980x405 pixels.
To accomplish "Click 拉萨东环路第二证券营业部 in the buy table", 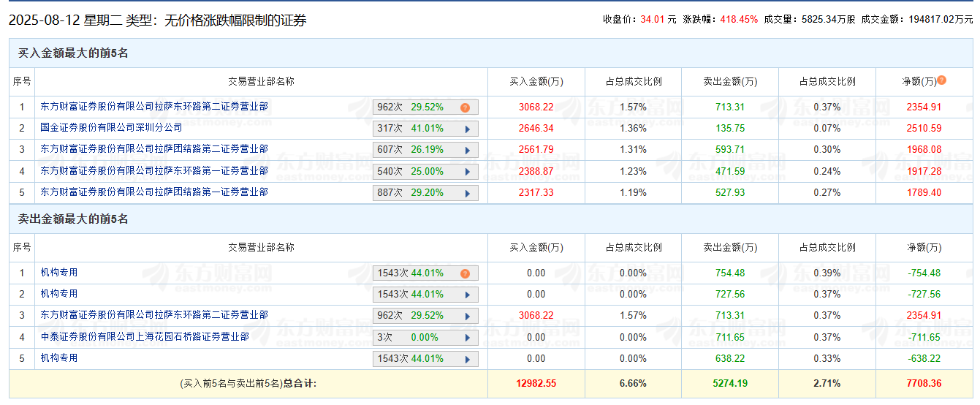I will (x=154, y=107).
